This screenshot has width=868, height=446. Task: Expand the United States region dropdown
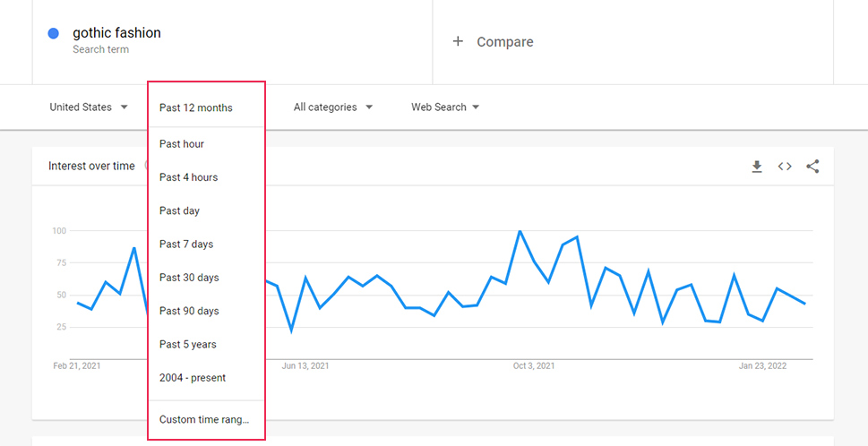(x=89, y=107)
